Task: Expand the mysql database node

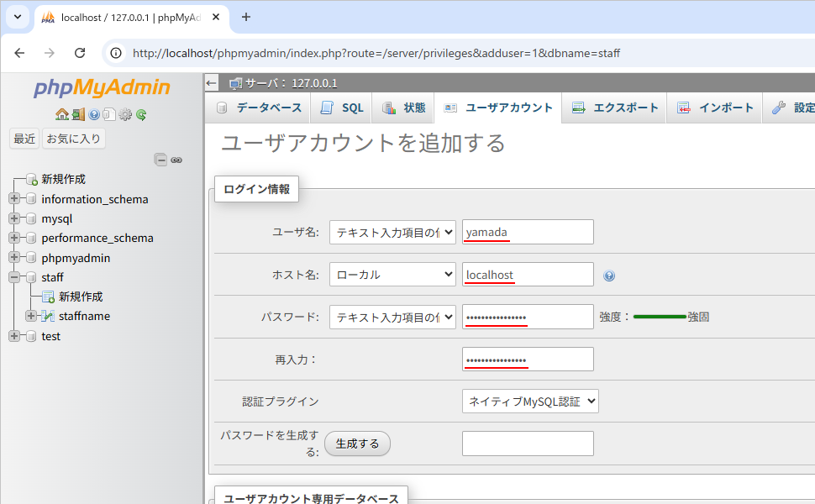Action: click(14, 218)
